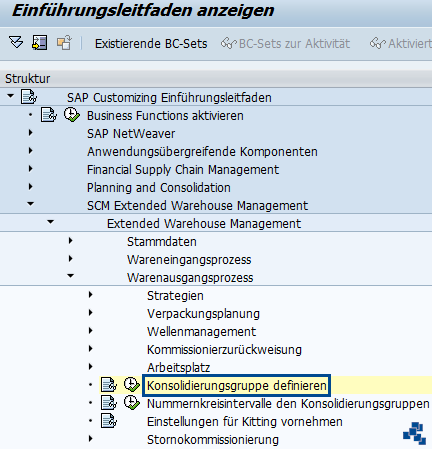Open documentation icon for Einstellungen für Kitting vornehmen
This screenshot has height=449, width=432.
[109, 421]
